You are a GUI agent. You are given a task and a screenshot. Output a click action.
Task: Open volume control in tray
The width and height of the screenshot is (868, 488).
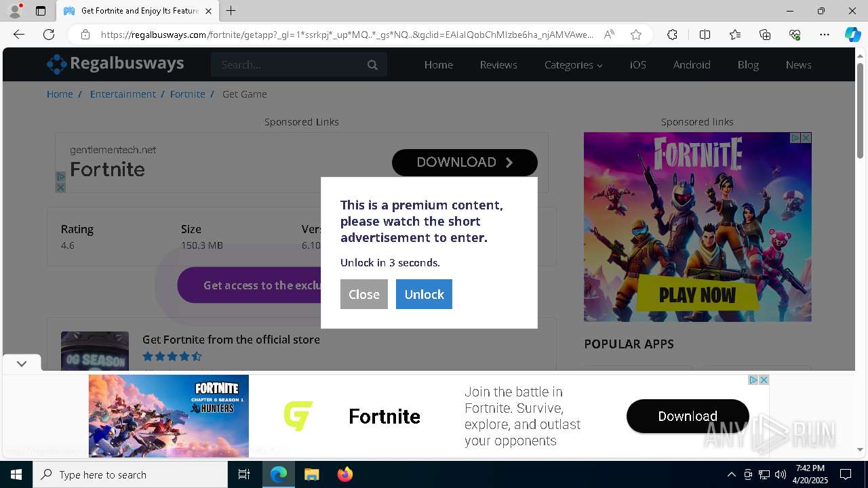tap(781, 474)
